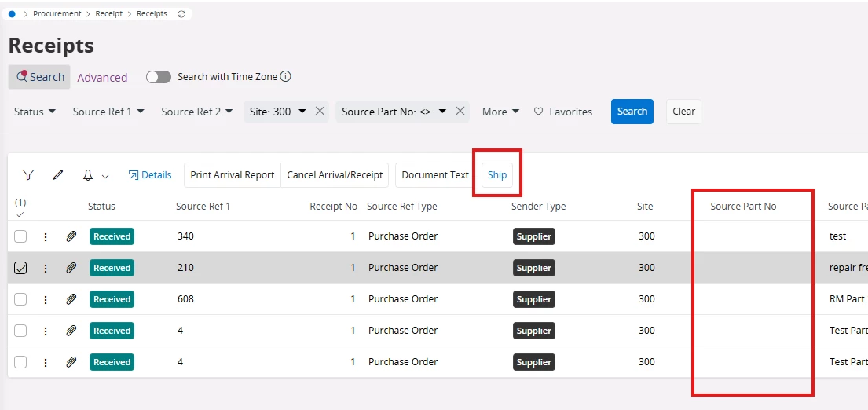Click info icon beside Search with Time Zone
The height and width of the screenshot is (410, 868).
[x=286, y=77]
